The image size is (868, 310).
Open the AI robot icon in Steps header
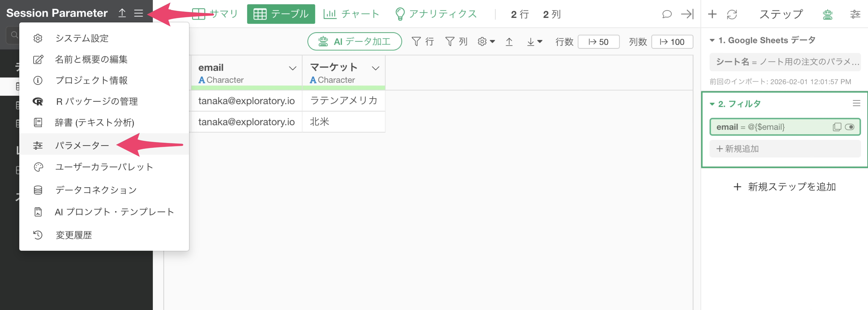click(x=828, y=14)
